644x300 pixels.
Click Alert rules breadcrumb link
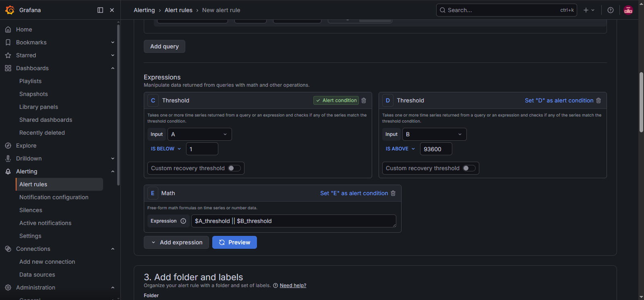[178, 10]
